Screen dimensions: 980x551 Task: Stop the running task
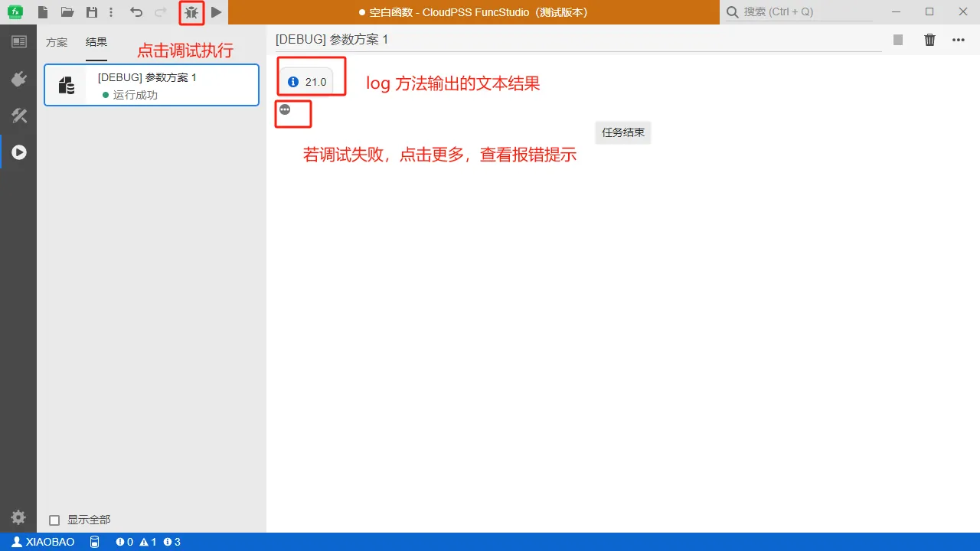click(x=898, y=40)
